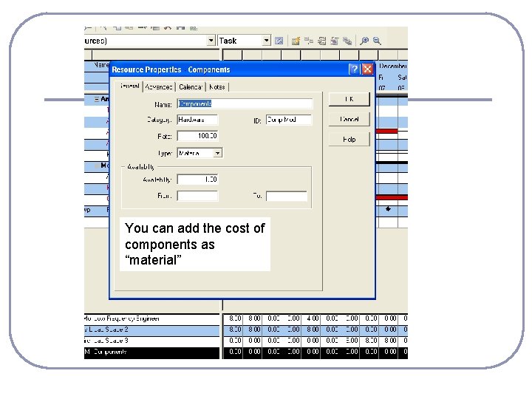Click the OK button
The image size is (532, 399).
(x=349, y=99)
